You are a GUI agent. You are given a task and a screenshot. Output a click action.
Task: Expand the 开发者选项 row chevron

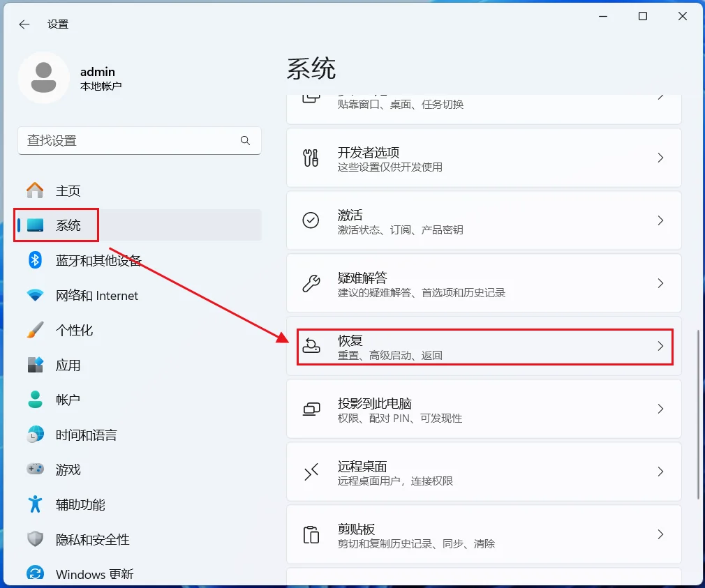tap(660, 158)
